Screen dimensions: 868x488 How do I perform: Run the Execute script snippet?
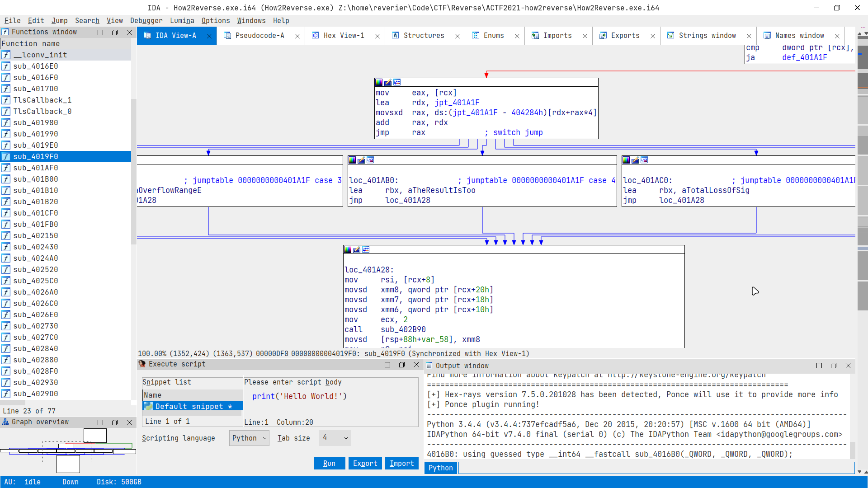pyautogui.click(x=329, y=464)
